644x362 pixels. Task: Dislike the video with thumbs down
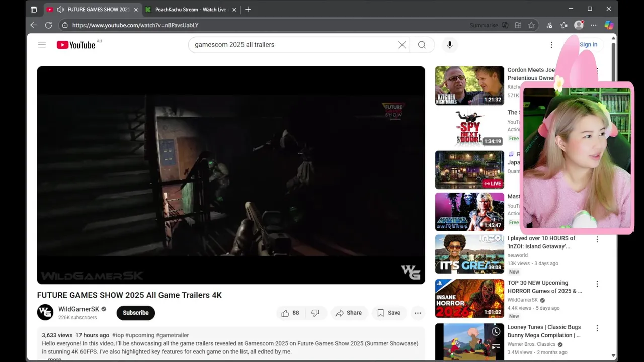pyautogui.click(x=315, y=313)
